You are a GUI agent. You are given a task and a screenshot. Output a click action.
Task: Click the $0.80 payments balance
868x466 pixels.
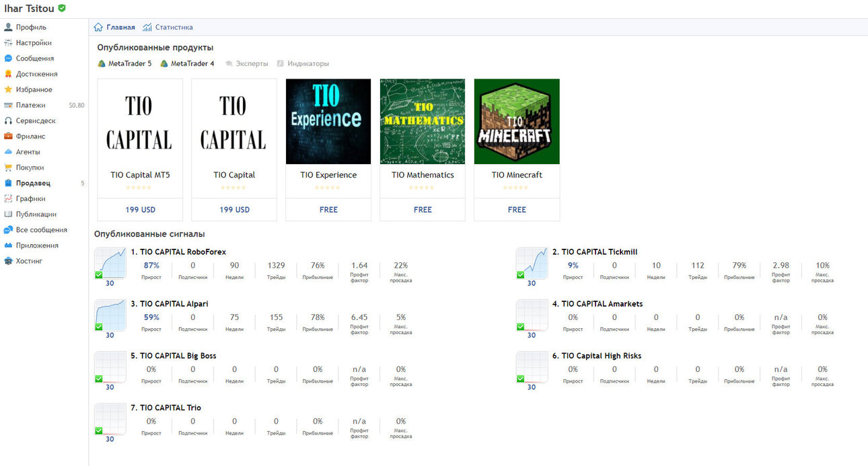tap(77, 106)
